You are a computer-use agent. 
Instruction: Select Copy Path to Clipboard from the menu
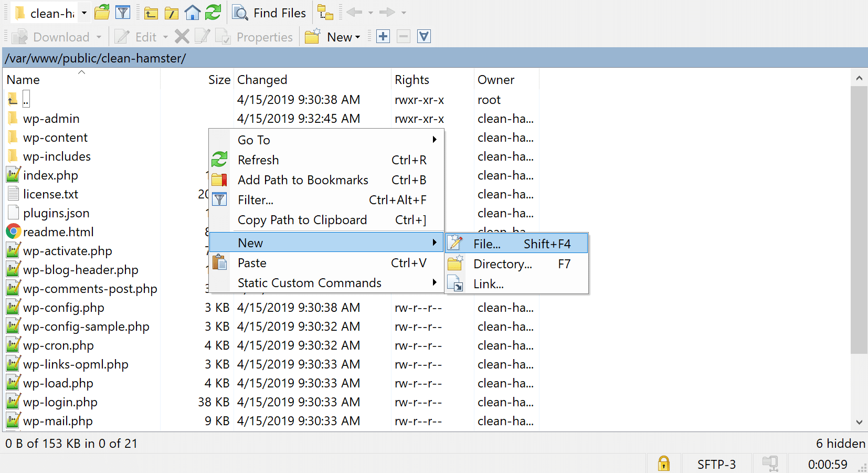click(302, 220)
